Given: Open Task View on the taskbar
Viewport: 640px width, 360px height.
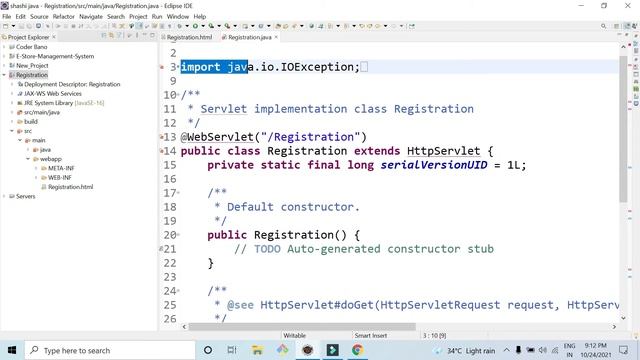Looking at the screenshot, I should click(232, 350).
